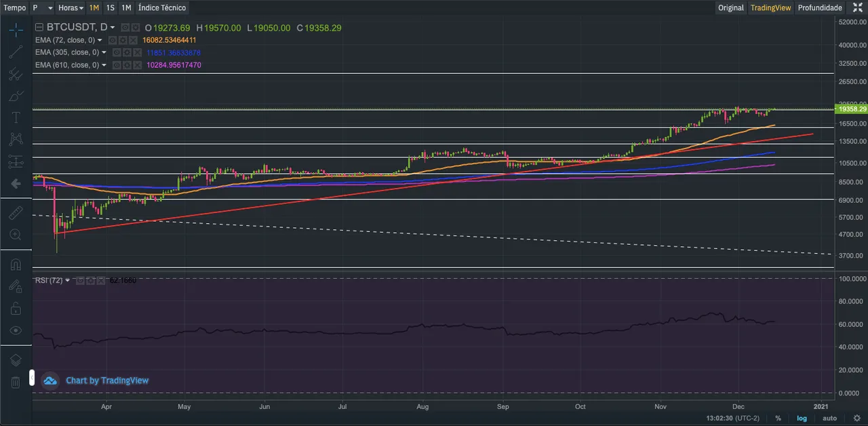Screen dimensions: 868x426
Task: Open the P dropdown next to Tempo
Action: [x=42, y=7]
